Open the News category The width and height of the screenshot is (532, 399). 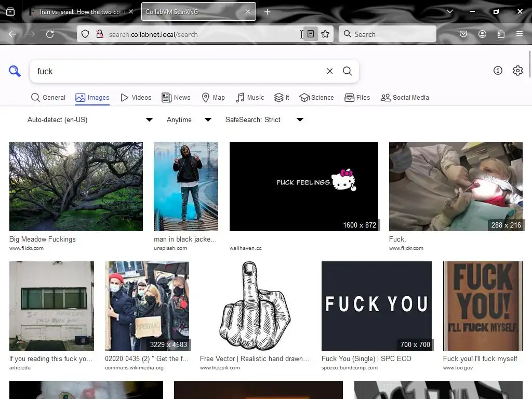click(x=176, y=98)
